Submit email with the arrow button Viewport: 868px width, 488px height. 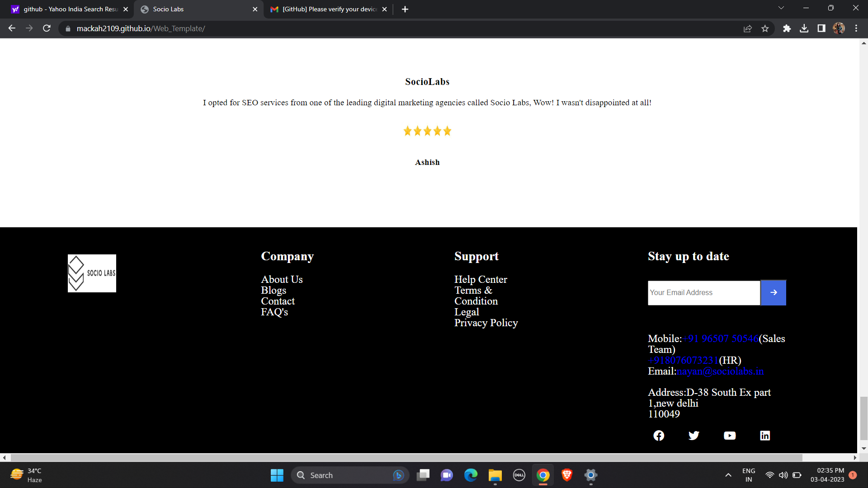click(x=773, y=292)
